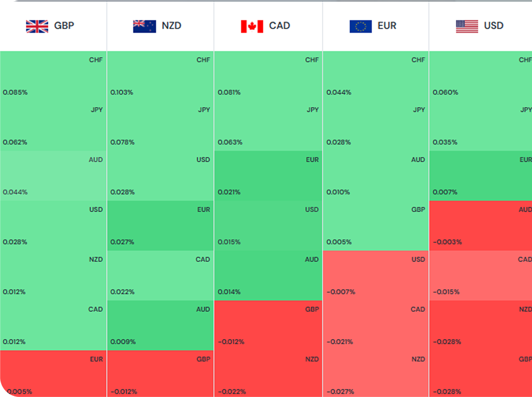Click the USD column header label
This screenshot has width=532, height=397.
click(493, 26)
